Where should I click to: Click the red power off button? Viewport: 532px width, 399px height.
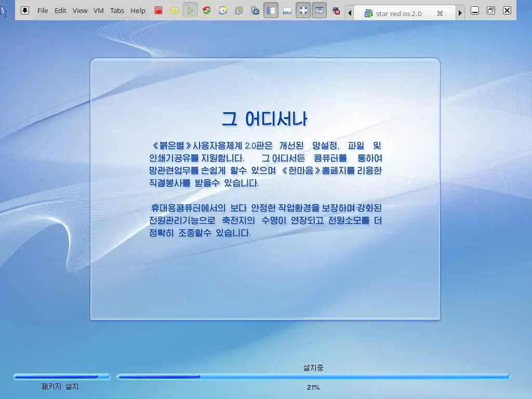(158, 10)
